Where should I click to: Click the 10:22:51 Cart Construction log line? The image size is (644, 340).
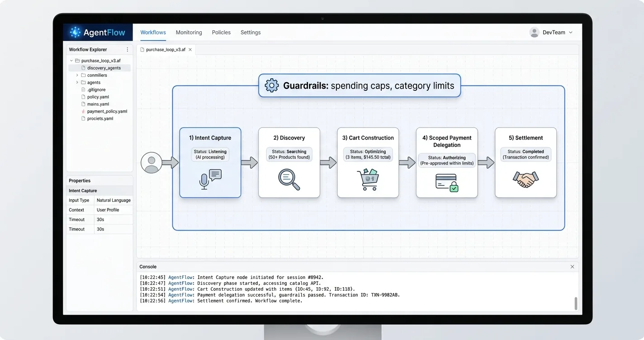point(247,289)
